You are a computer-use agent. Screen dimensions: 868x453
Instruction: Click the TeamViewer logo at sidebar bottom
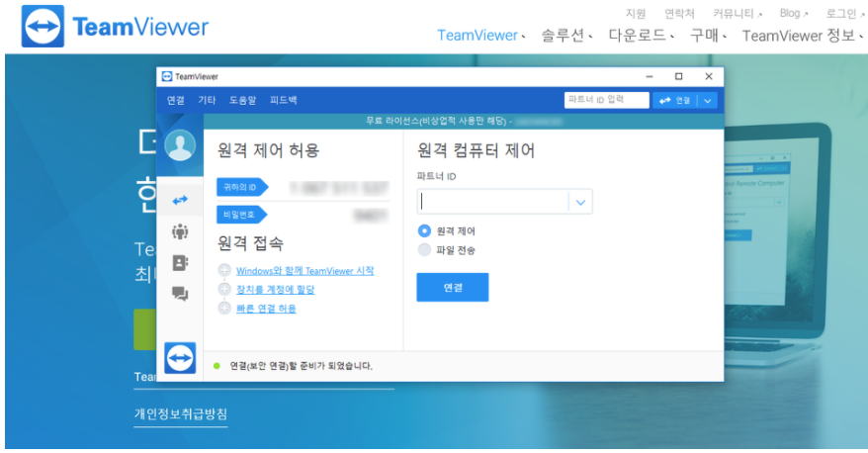[x=180, y=358]
